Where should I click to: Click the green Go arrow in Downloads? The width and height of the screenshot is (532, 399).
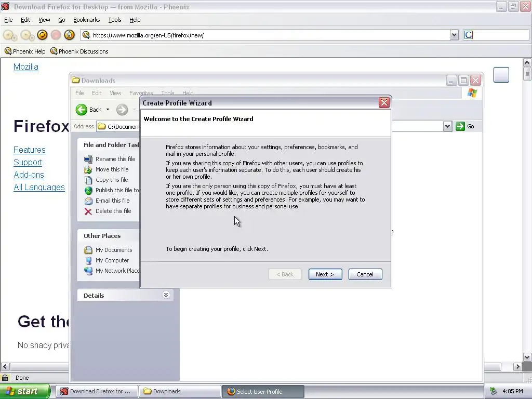pos(460,126)
